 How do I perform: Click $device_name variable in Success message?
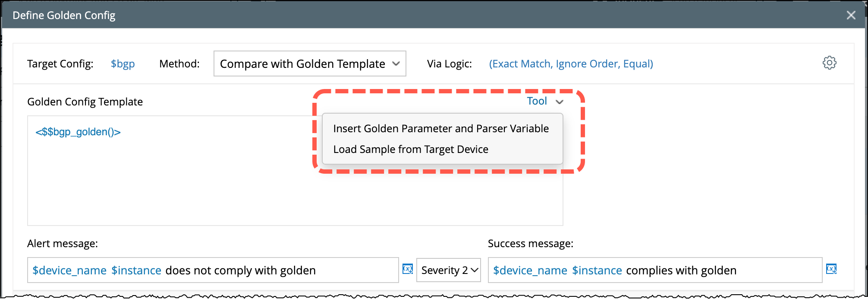[x=530, y=270]
